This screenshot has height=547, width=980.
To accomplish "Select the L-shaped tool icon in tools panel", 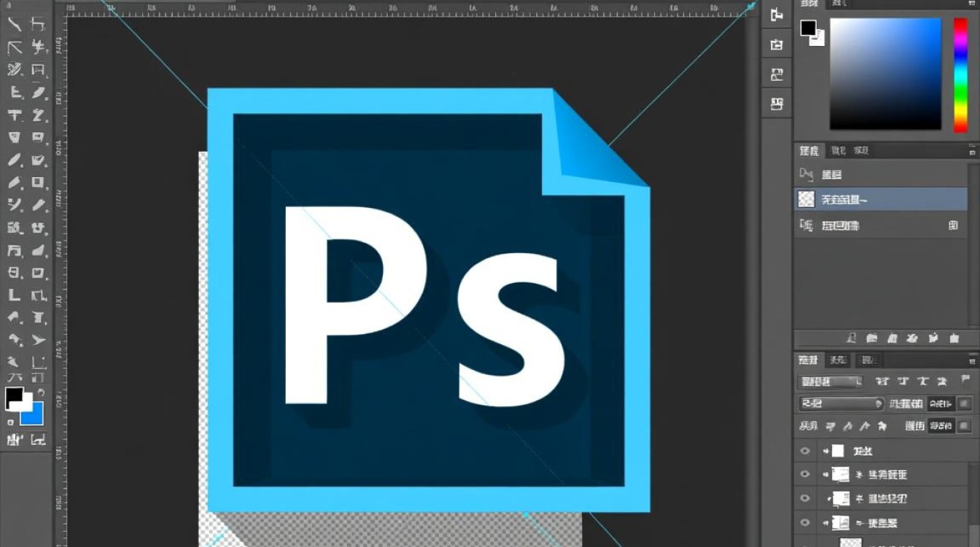I will 15,295.
